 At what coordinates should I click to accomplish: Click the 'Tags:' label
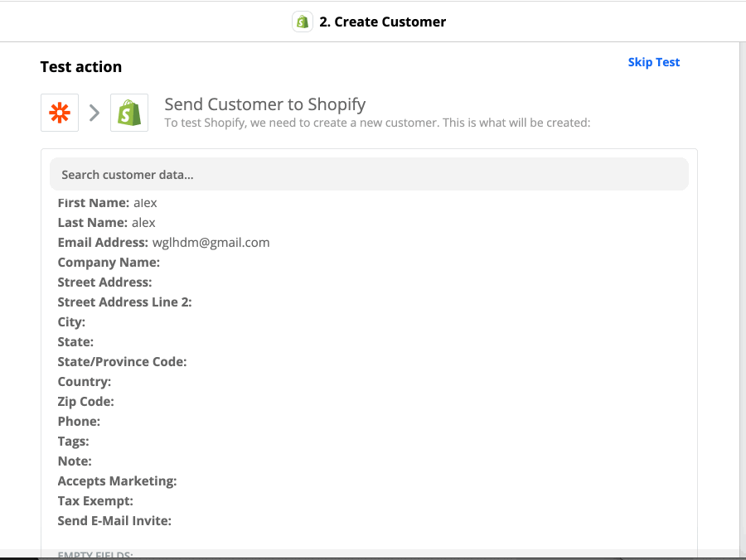(x=73, y=442)
